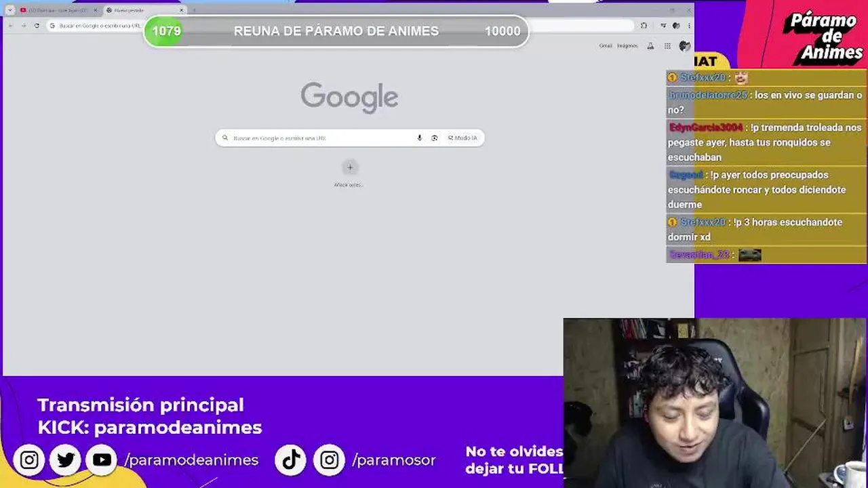Click 'KICK: paramodeanimes' text

tap(150, 428)
